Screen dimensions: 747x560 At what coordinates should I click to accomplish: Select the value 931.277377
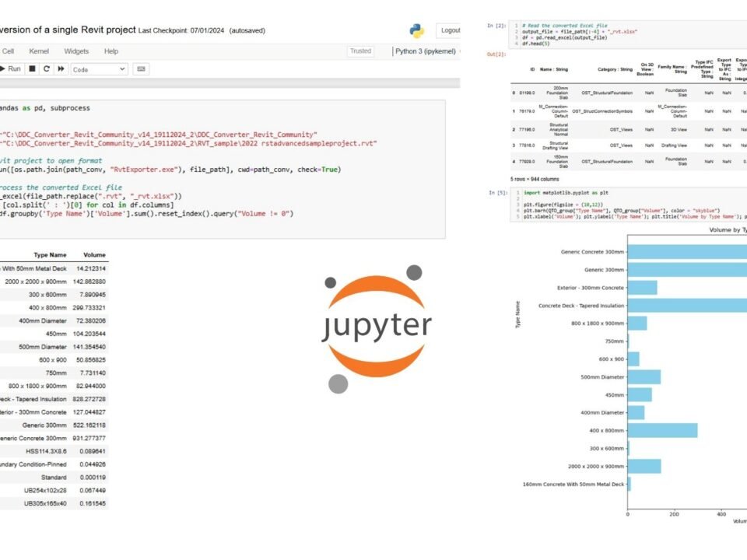tap(89, 438)
